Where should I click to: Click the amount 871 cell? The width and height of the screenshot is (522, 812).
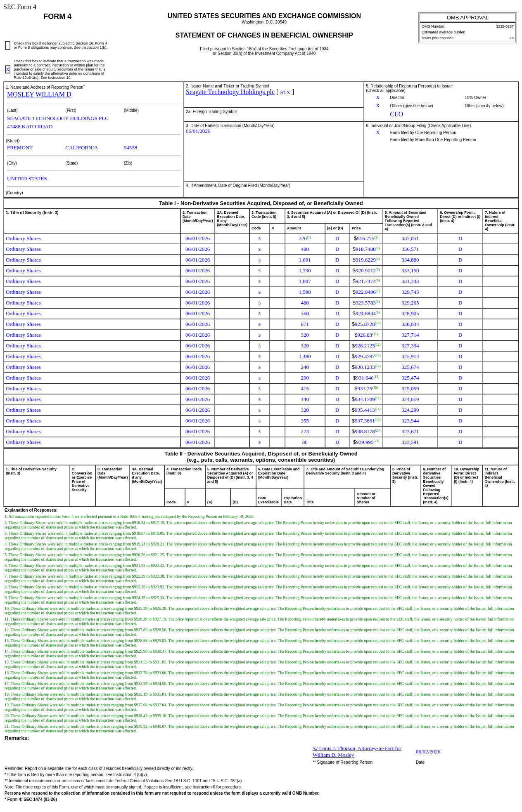pyautogui.click(x=305, y=324)
